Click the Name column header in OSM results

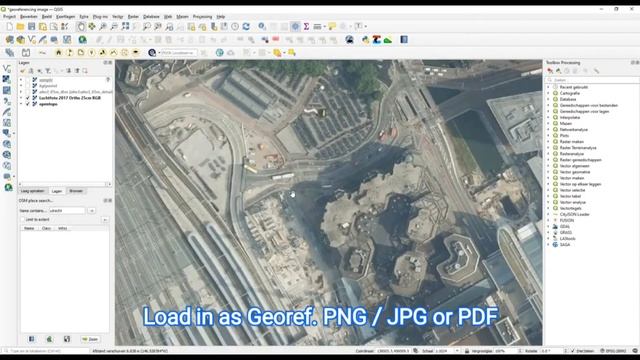click(x=29, y=228)
